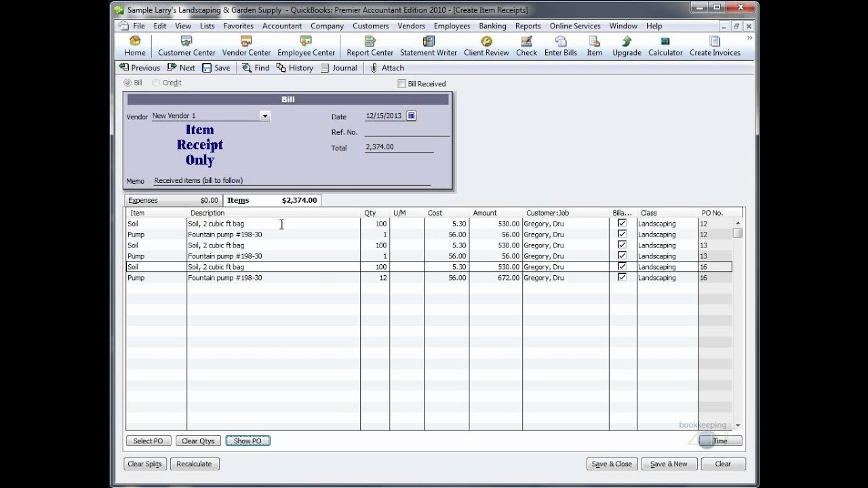Open transaction History
This screenshot has width=868, height=488.
click(x=295, y=68)
